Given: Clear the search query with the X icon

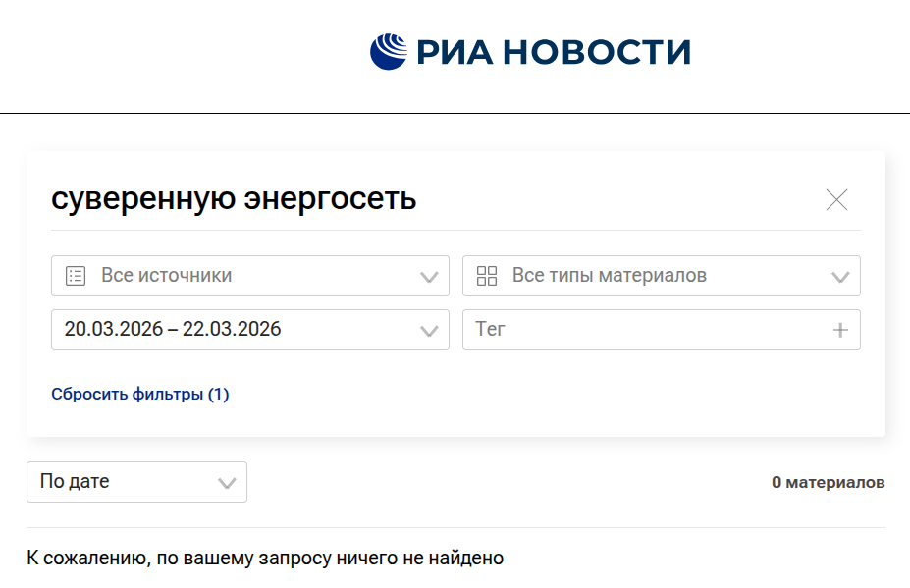Looking at the screenshot, I should 836,200.
